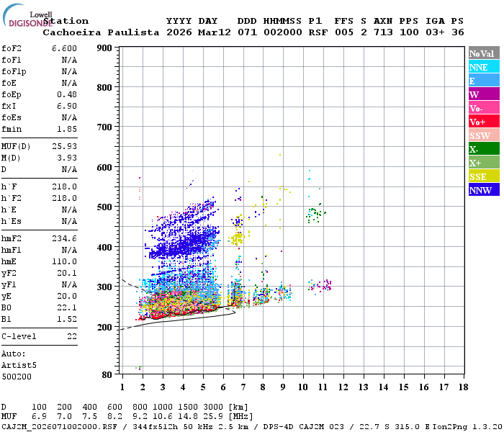Click the day number 071 in header

pyautogui.click(x=247, y=33)
